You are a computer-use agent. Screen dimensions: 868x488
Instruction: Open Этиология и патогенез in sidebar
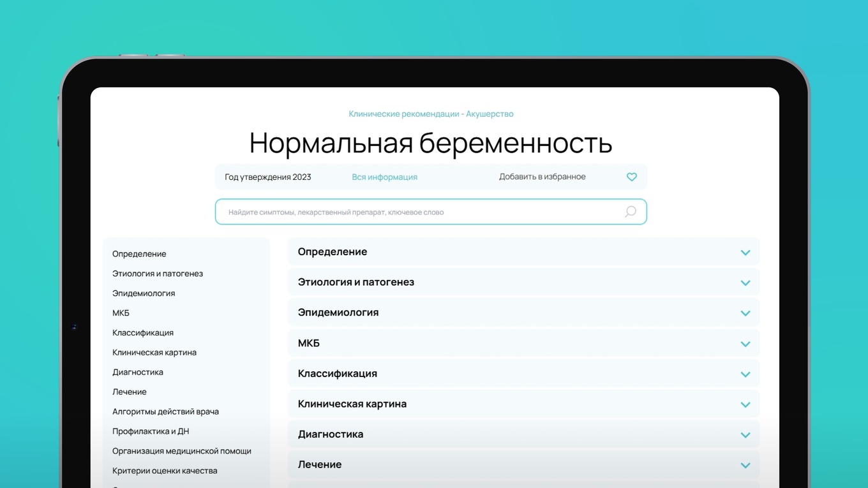(x=158, y=274)
